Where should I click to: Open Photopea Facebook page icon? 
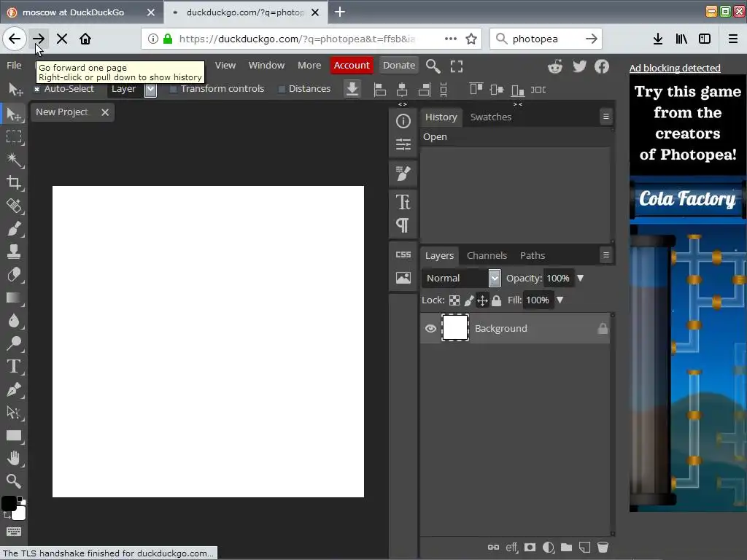tap(602, 66)
